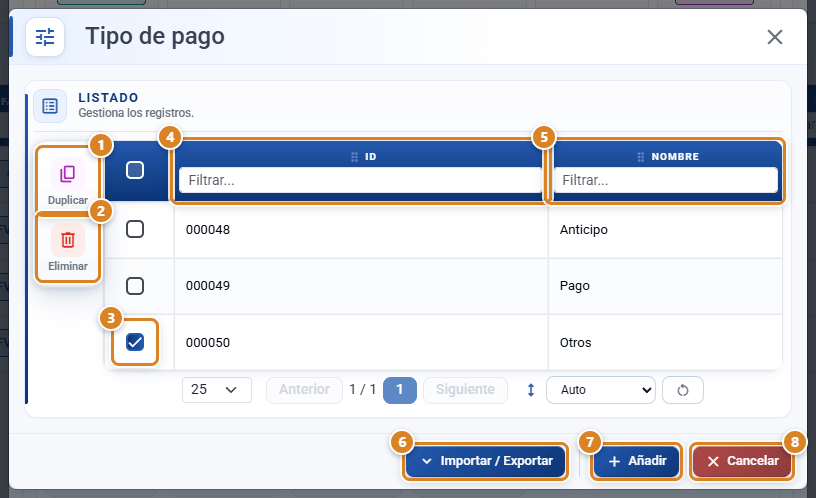
Task: Sort by the ID column header
Action: point(371,157)
